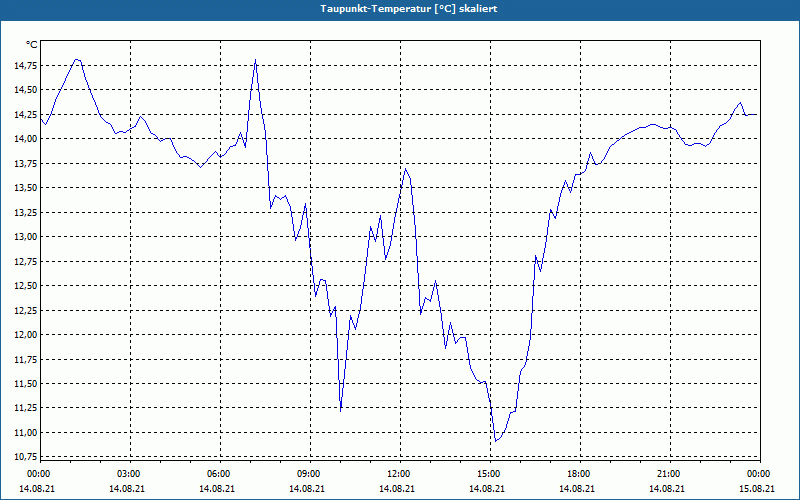This screenshot has height=500, width=800.
Task: Click the 13,00 y-axis label
Action: 25,237
